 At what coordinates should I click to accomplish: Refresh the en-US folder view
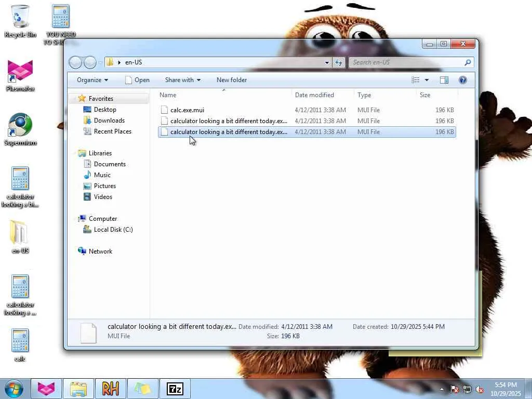339,62
